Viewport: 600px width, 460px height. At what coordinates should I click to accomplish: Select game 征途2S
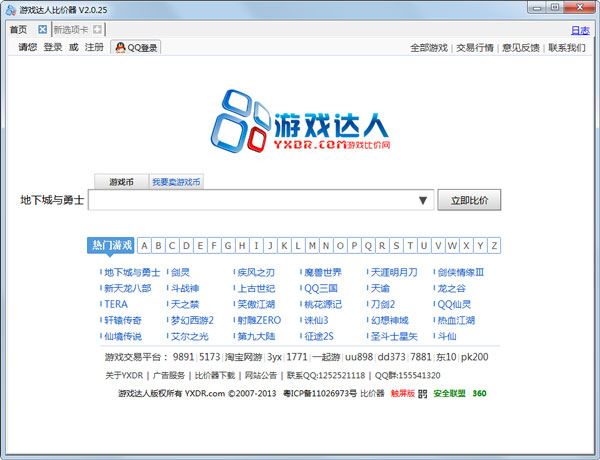319,336
